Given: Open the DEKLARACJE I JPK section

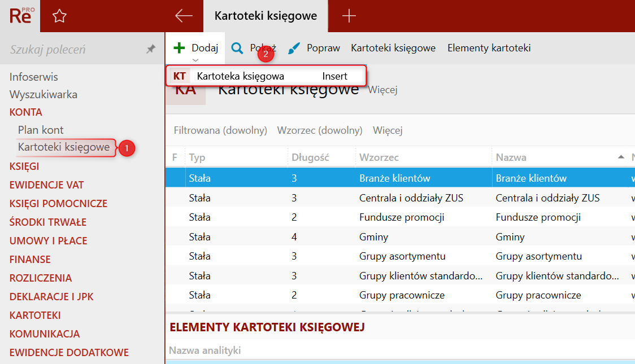Looking at the screenshot, I should click(51, 296).
